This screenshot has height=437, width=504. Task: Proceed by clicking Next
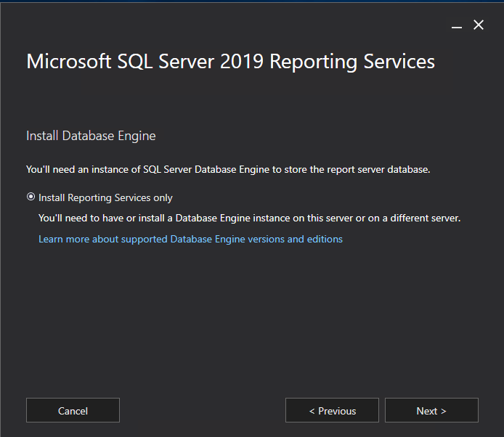click(431, 410)
